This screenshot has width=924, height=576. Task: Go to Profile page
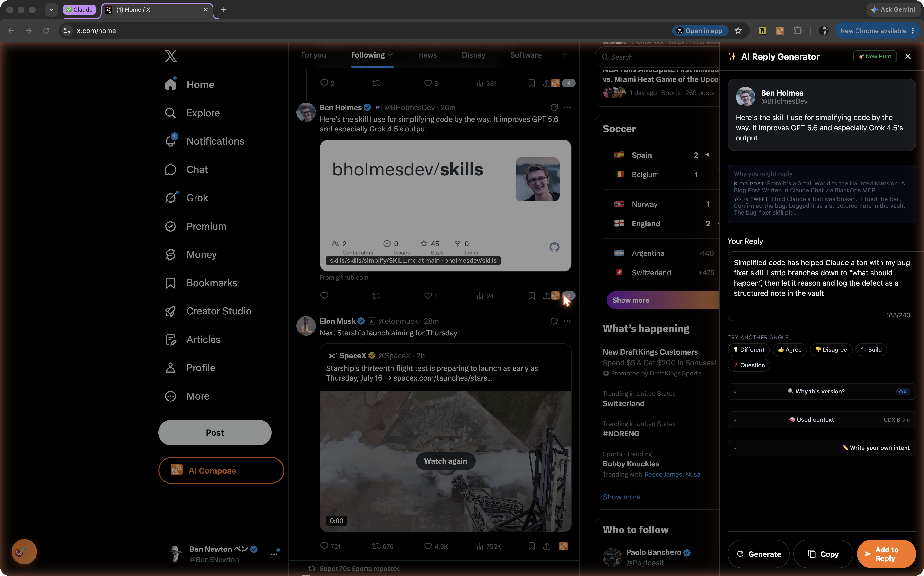click(190, 368)
